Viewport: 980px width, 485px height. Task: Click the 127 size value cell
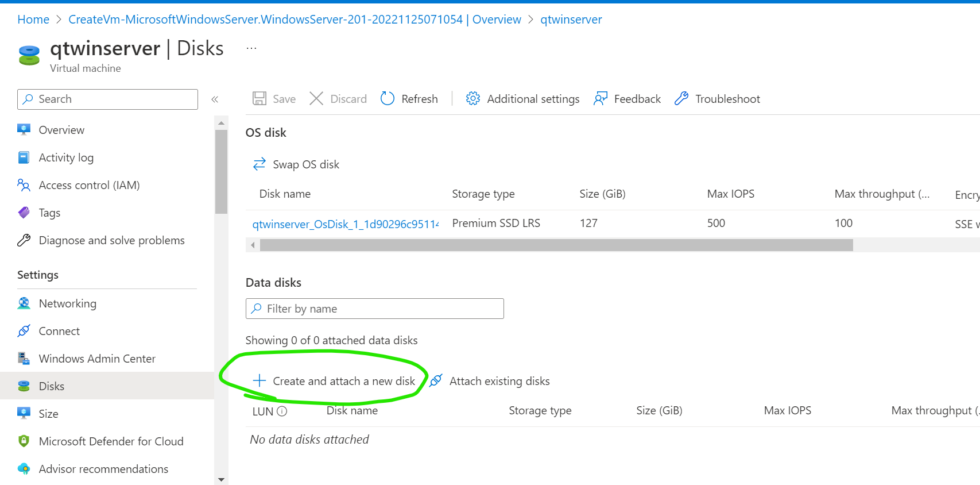(588, 223)
